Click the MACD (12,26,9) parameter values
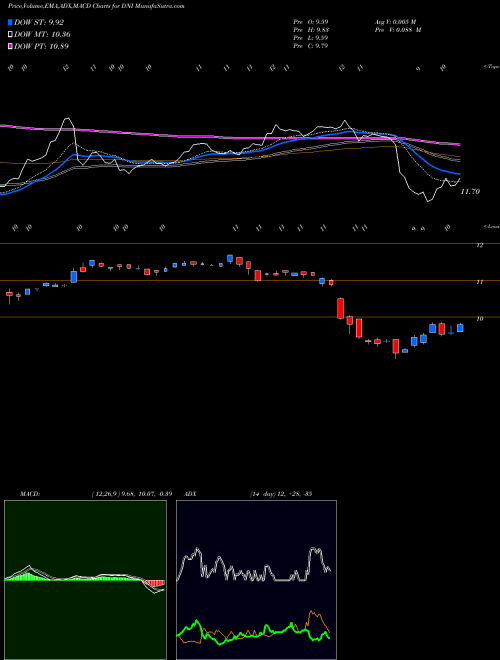This screenshot has height=660, width=500. click(132, 494)
